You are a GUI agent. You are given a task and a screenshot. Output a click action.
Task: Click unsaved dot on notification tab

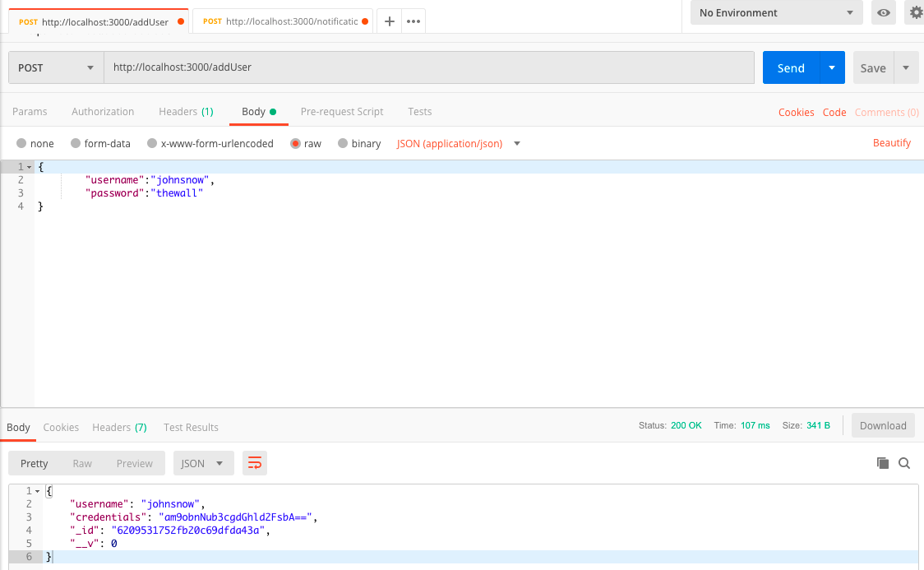point(365,22)
